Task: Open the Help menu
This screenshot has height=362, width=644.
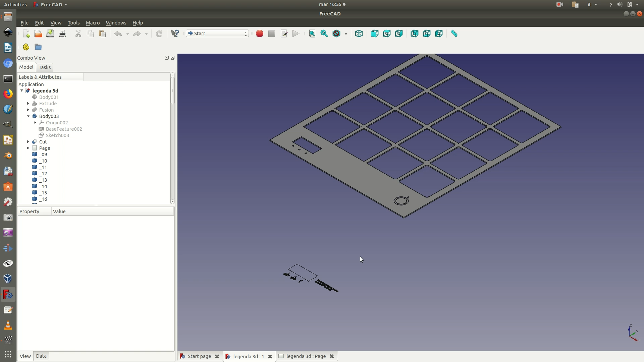Action: click(138, 23)
